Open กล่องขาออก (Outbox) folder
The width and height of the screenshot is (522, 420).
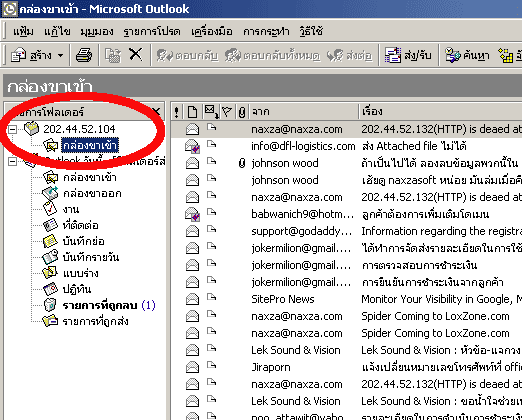point(92,193)
